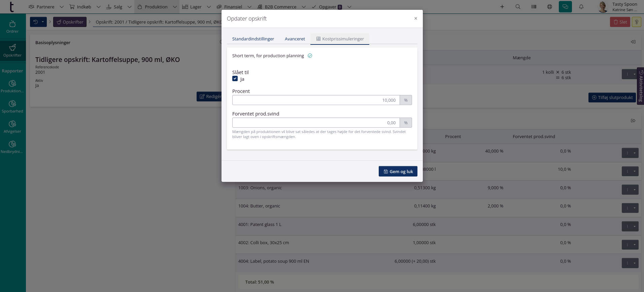Open the green chat messages icon

coord(565,7)
